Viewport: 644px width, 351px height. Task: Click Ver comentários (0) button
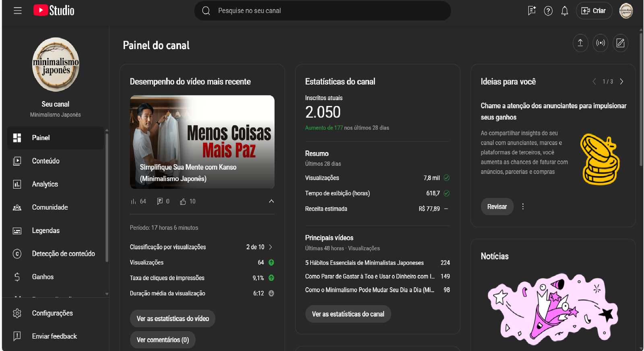163,340
